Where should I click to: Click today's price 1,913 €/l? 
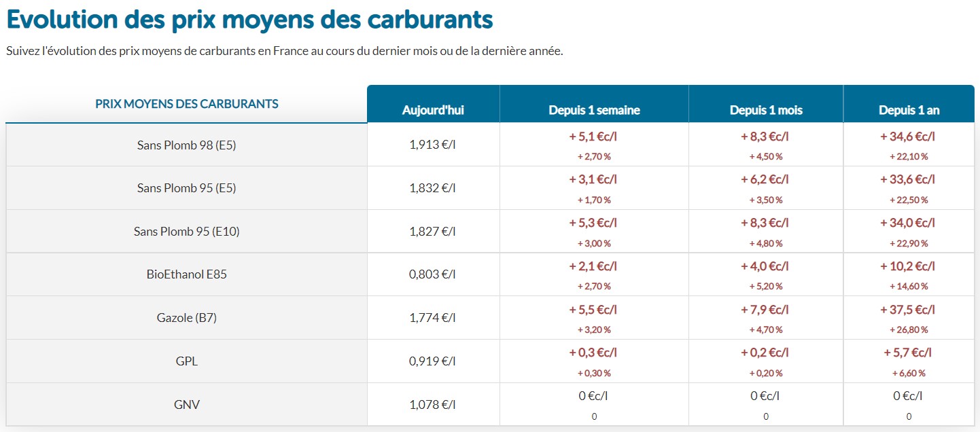433,145
